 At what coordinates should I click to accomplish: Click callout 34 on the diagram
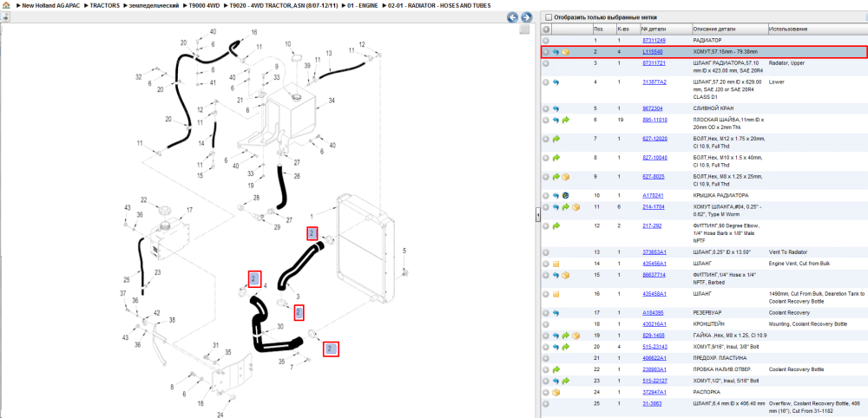point(332,101)
